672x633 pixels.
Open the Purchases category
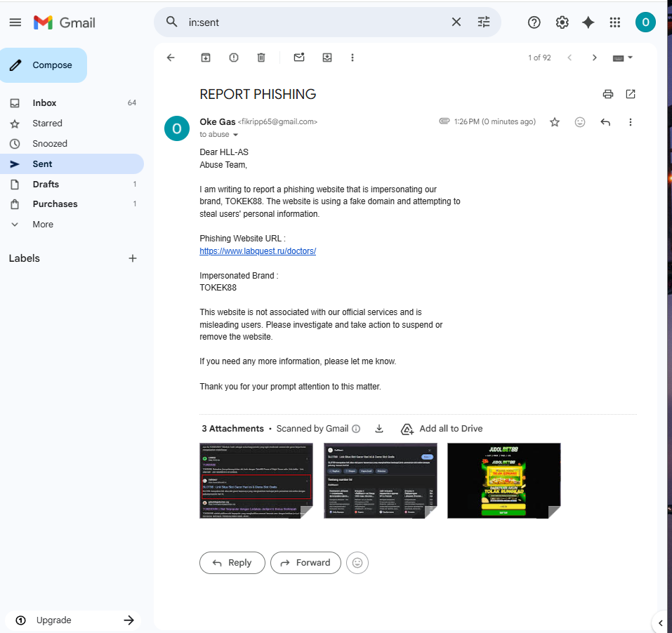(72, 204)
